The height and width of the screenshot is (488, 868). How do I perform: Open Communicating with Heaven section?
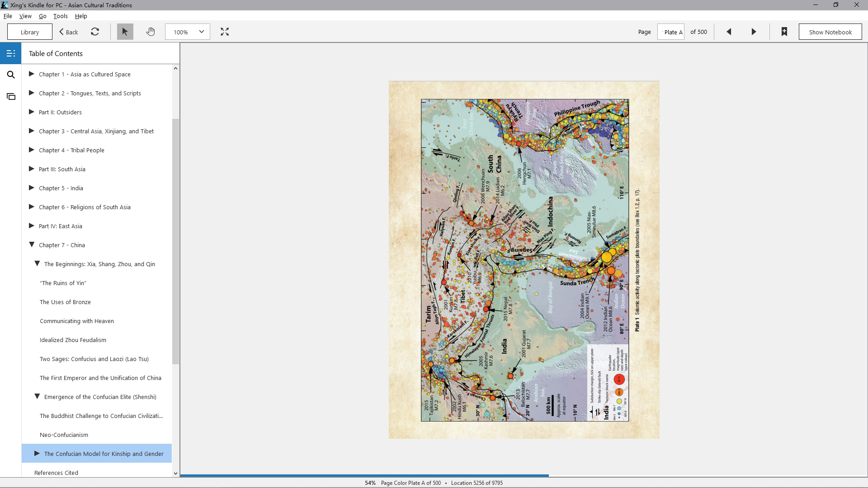coord(77,321)
